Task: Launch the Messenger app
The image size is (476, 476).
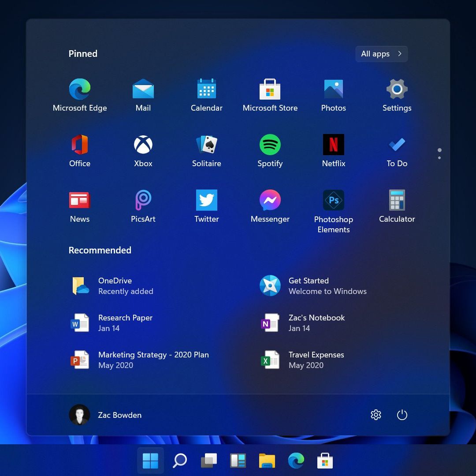Action: (x=270, y=201)
